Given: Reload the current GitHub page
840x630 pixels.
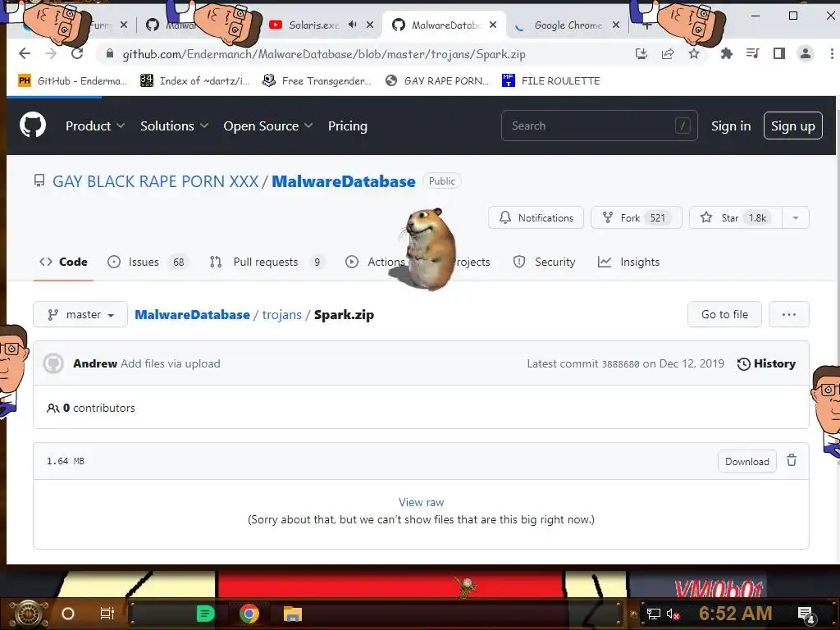Looking at the screenshot, I should point(77,53).
